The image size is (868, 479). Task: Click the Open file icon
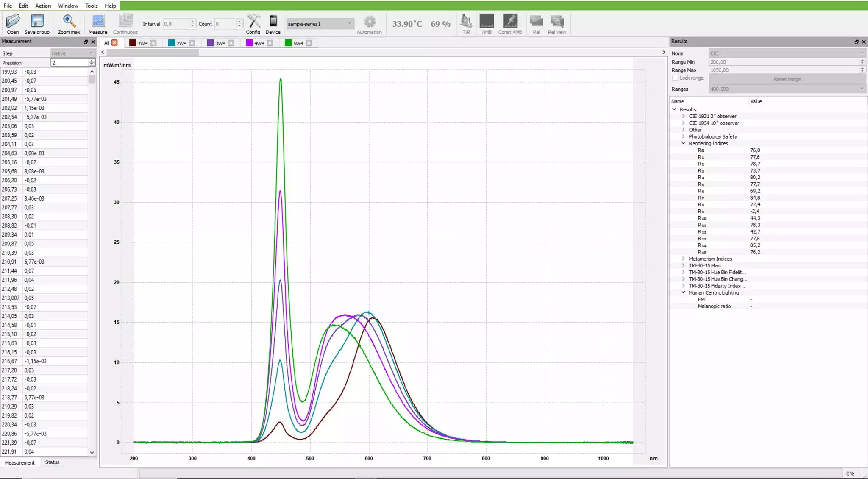[13, 21]
